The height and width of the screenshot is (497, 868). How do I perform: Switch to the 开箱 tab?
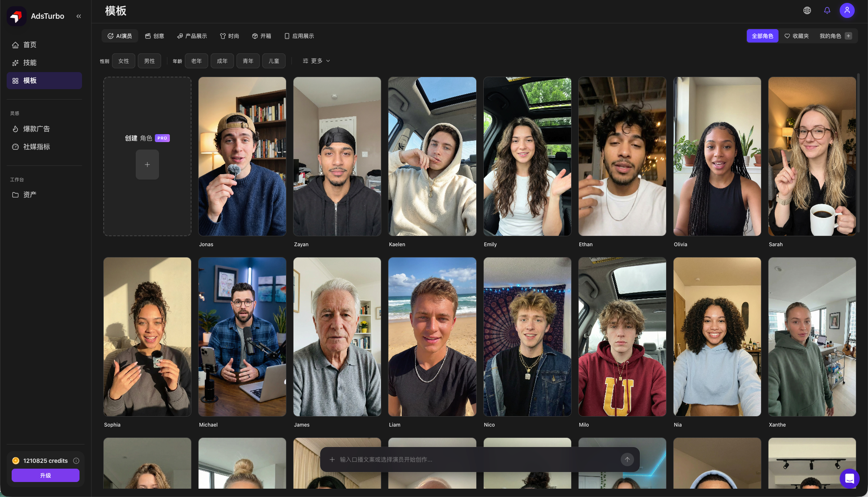(x=261, y=36)
